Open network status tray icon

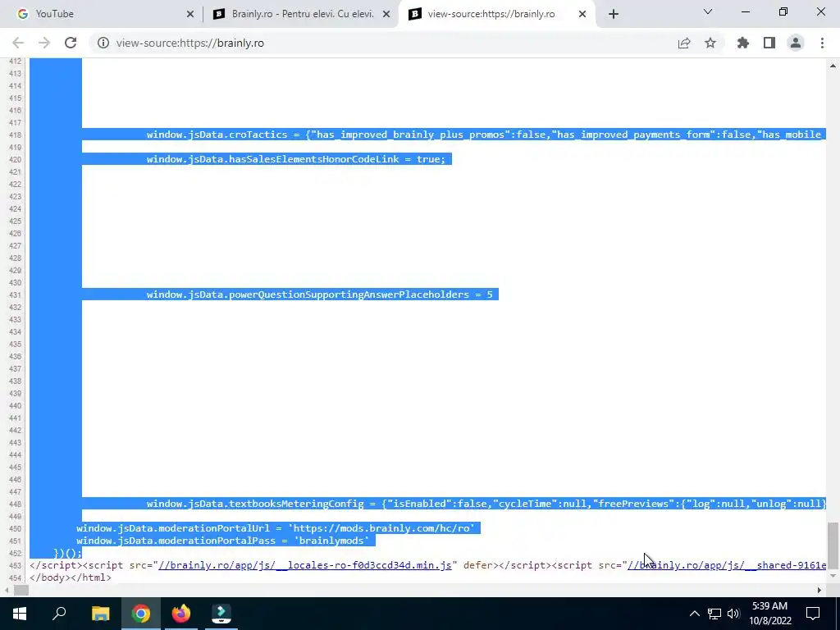(714, 614)
